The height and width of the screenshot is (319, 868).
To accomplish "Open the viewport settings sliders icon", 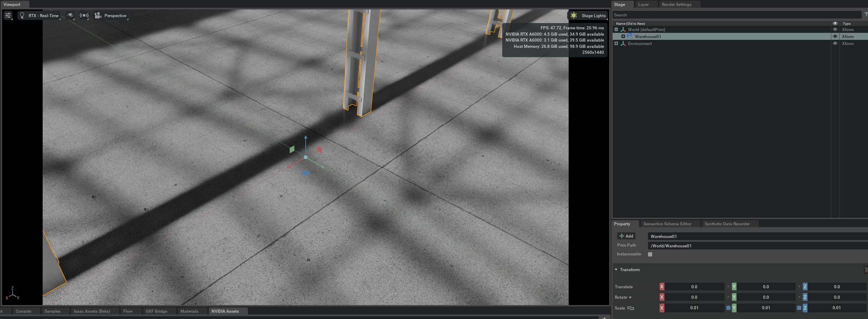I will coord(8,15).
